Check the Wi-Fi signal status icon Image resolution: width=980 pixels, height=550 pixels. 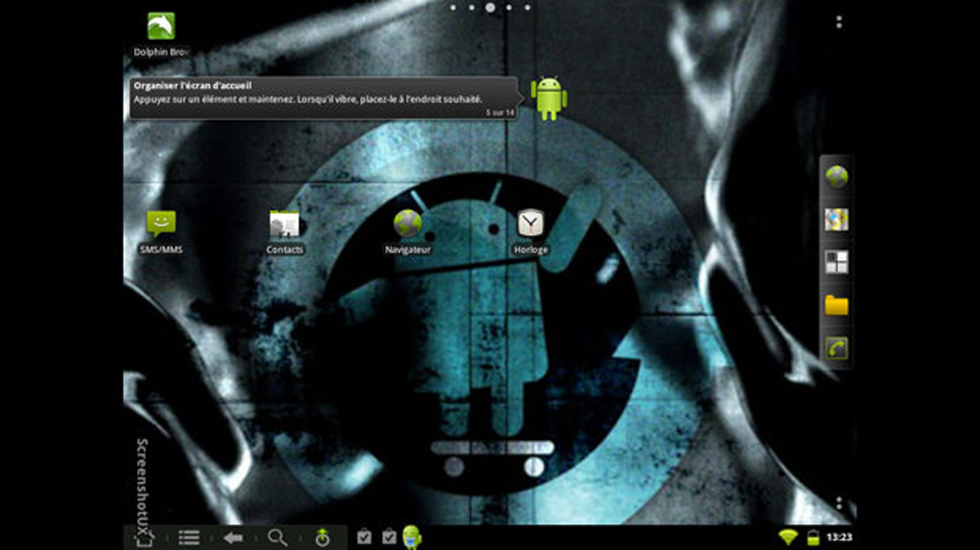click(x=788, y=537)
